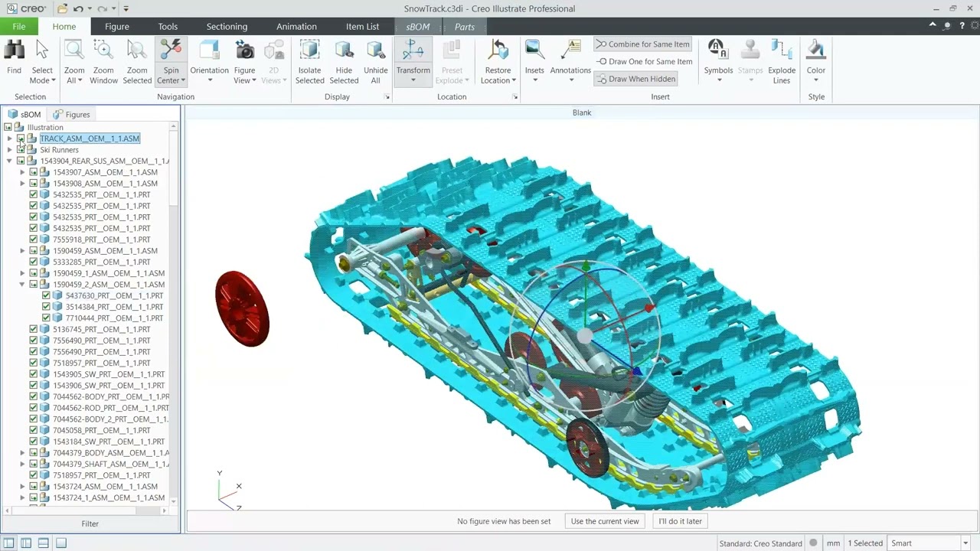Click the Figure View camera icon

[245, 51]
